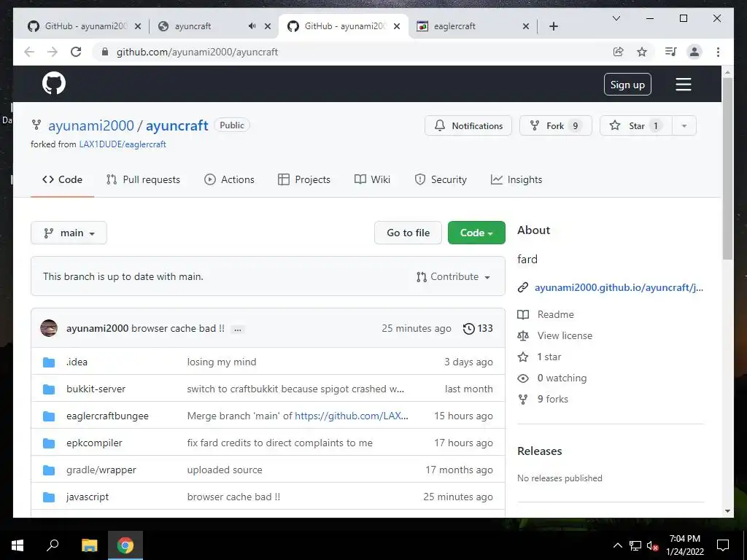Open the epkcompiler folder icon
This screenshot has width=747, height=560.
(x=49, y=443)
